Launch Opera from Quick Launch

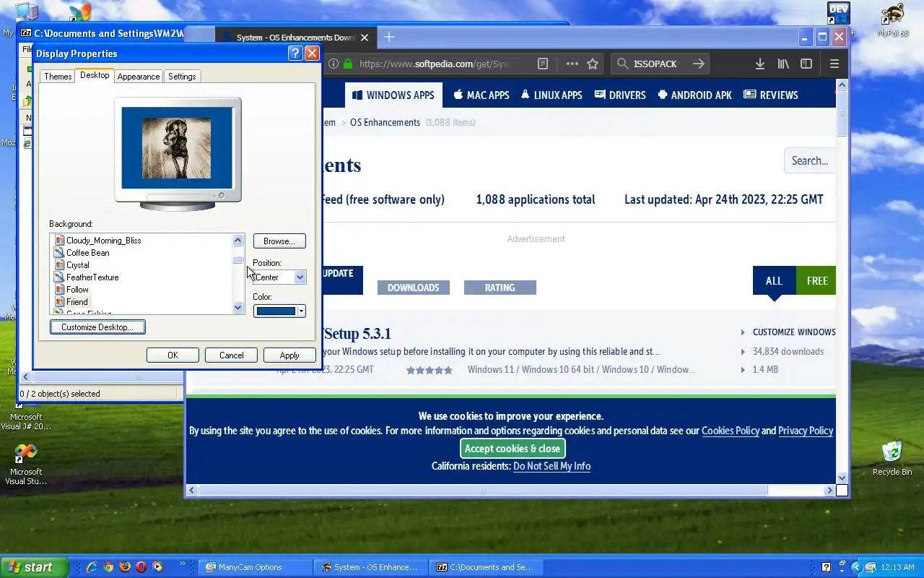pos(141,567)
